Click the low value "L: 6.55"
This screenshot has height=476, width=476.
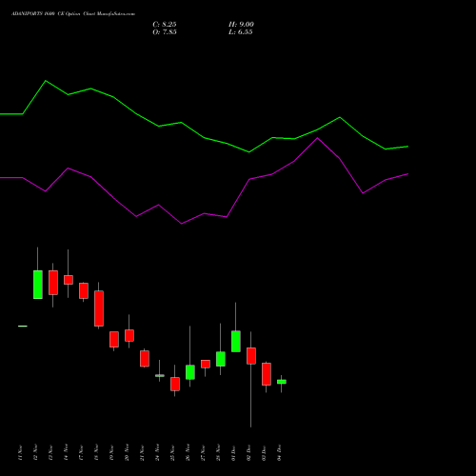(x=241, y=32)
